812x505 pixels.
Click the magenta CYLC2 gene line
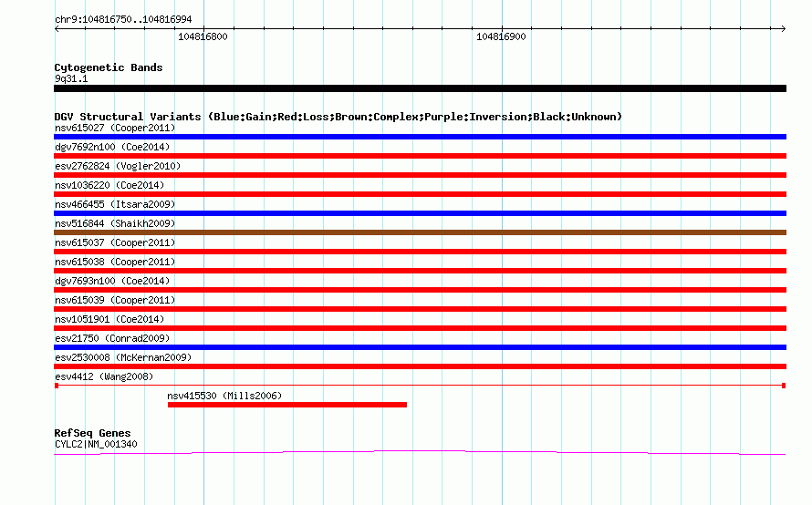pos(420,453)
